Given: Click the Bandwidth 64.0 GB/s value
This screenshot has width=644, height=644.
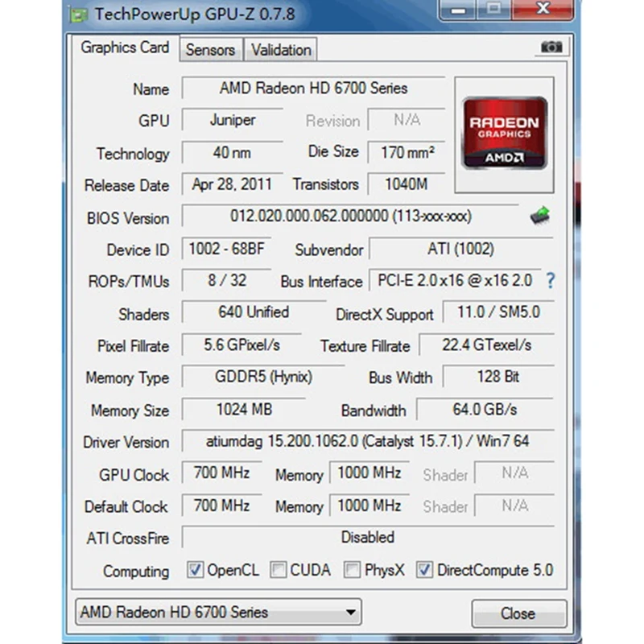Looking at the screenshot, I should coord(485,410).
